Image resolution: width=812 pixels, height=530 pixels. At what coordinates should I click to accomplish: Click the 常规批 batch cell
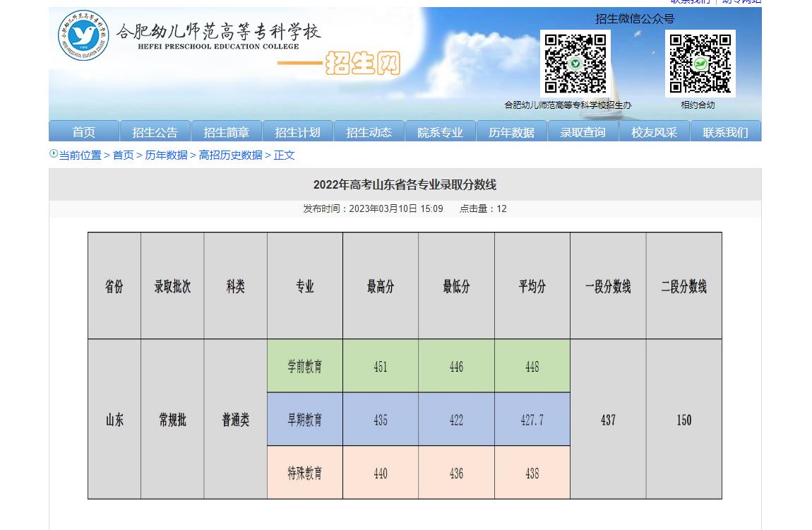[x=172, y=419]
